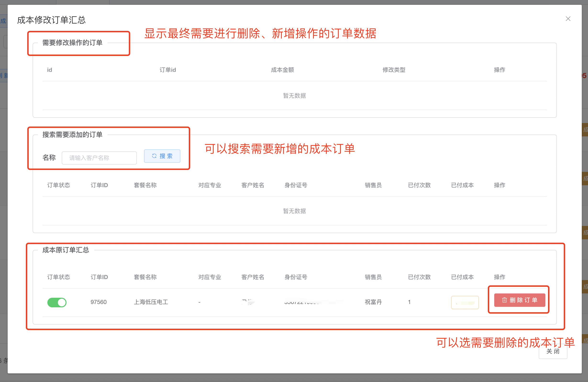Close the 成本修改订单汇总 dialog with the X icon
The image size is (588, 382).
[568, 19]
